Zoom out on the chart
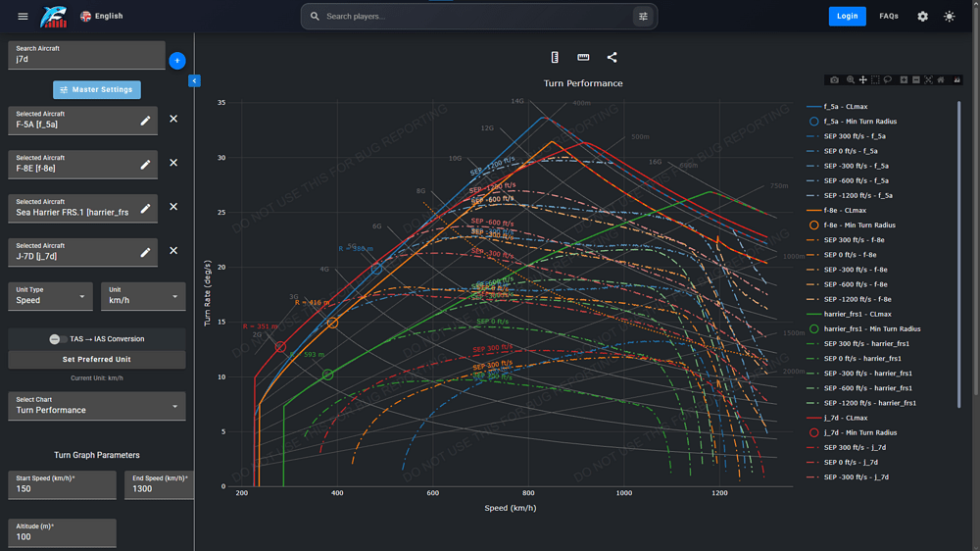980x551 pixels. tap(916, 80)
